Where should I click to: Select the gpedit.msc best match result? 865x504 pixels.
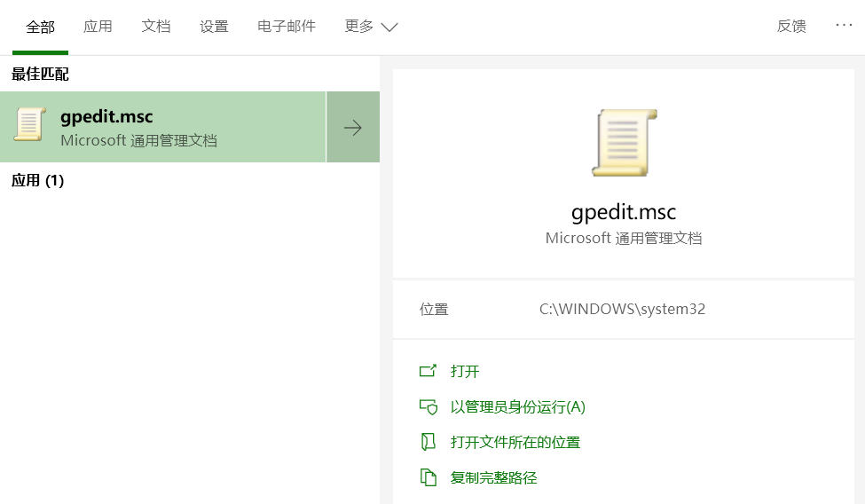click(x=162, y=127)
